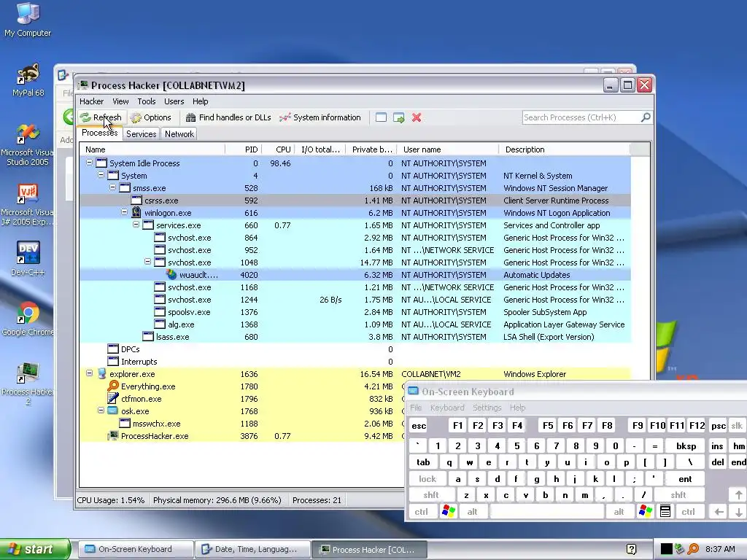Viewport: 747px width, 560px height.
Task: Select the Processes tab
Action: [99, 133]
